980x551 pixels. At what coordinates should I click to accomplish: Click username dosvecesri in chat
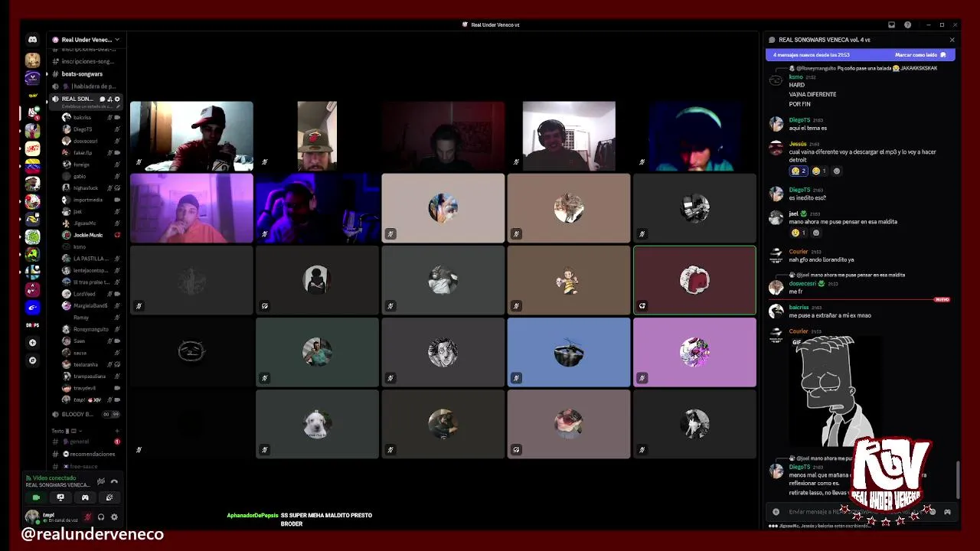coord(803,283)
